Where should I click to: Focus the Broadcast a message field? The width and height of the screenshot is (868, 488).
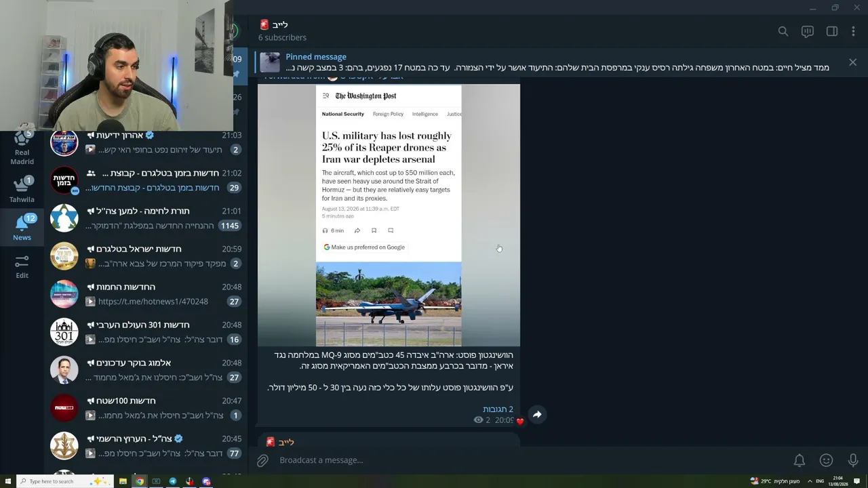529,460
